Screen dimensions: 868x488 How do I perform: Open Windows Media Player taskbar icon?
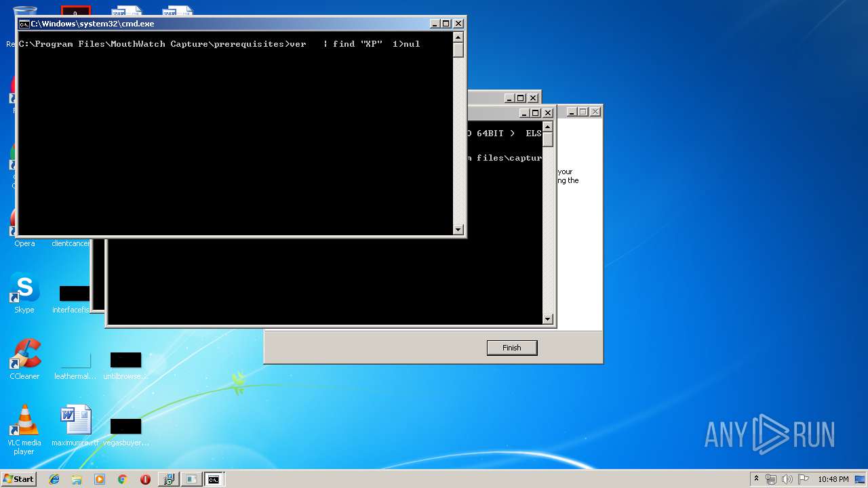(100, 479)
